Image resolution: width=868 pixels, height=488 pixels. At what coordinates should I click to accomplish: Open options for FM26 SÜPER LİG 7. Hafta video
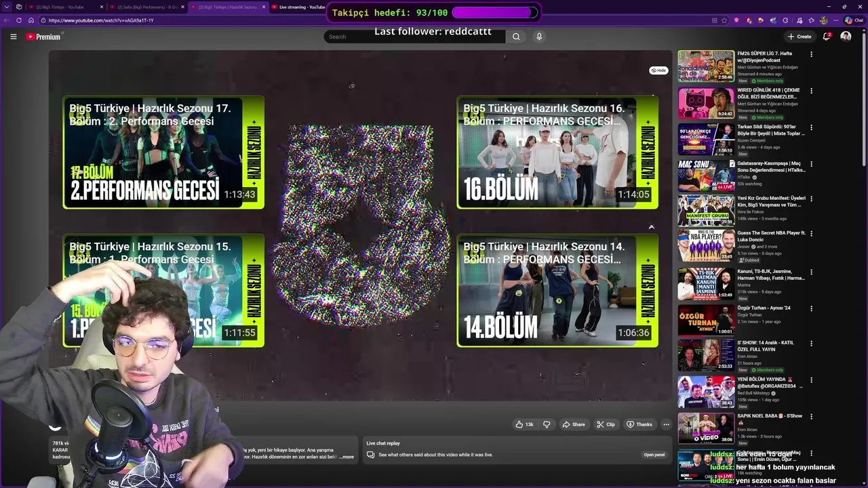point(811,54)
